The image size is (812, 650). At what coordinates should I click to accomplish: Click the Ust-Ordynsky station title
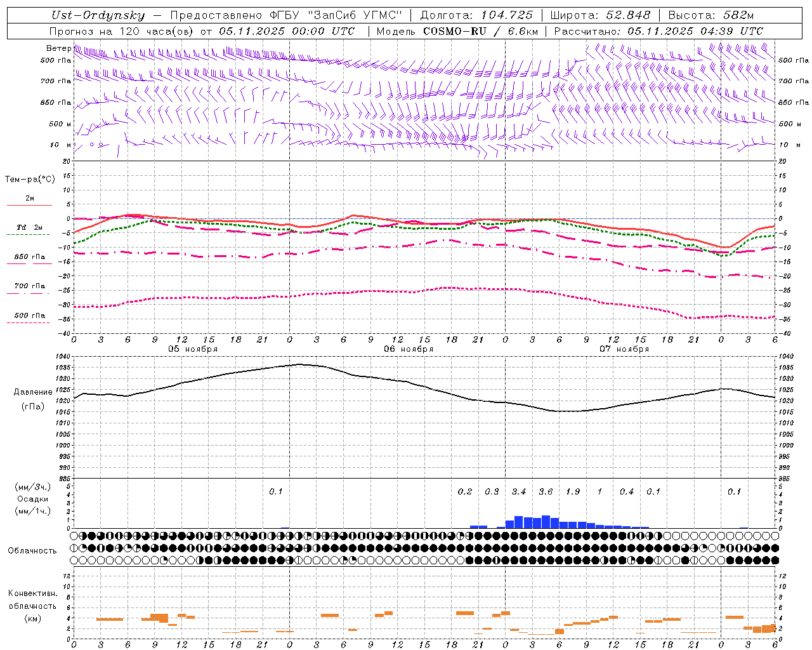point(98,15)
